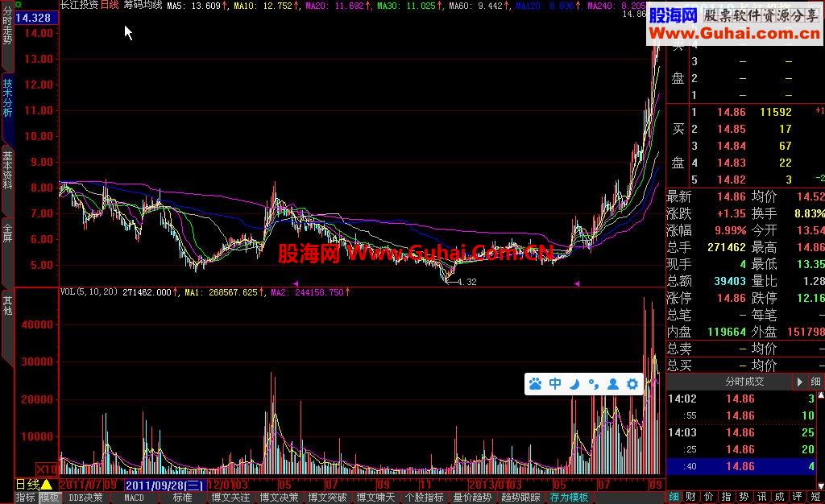
Task: Open the 博文关注 tab
Action: tap(230, 498)
